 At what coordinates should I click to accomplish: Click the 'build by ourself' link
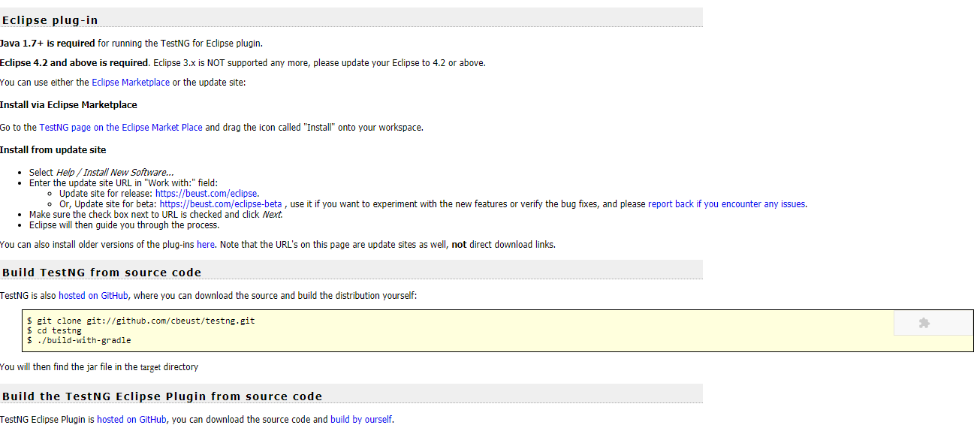click(x=361, y=420)
